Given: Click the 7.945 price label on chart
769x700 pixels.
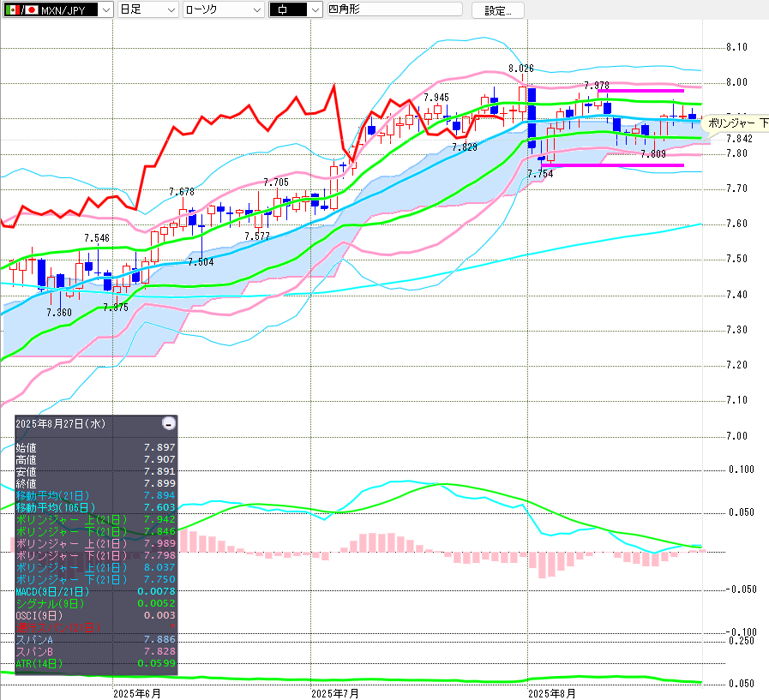Looking at the screenshot, I should pyautogui.click(x=436, y=97).
